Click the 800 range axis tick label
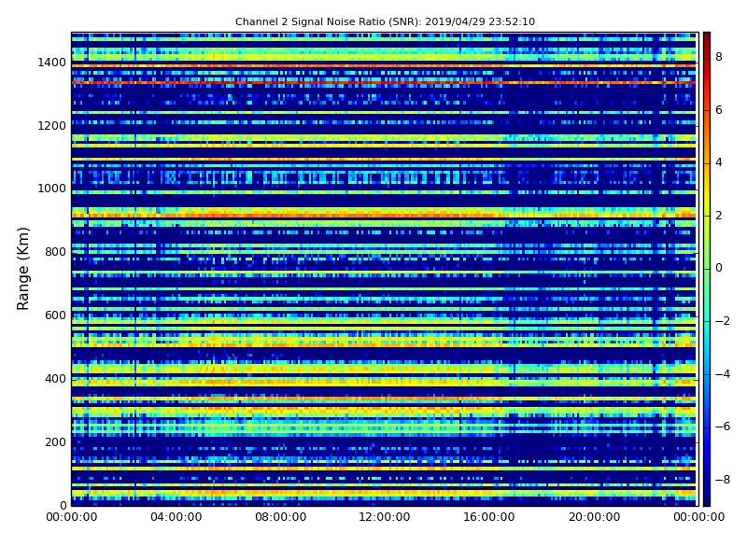This screenshot has height=560, width=747. click(55, 252)
